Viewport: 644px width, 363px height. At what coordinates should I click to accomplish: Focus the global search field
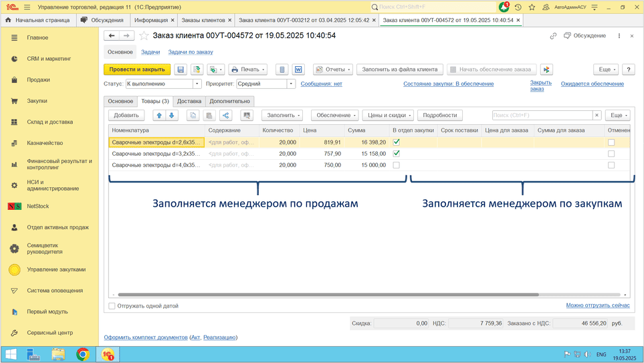coord(433,7)
